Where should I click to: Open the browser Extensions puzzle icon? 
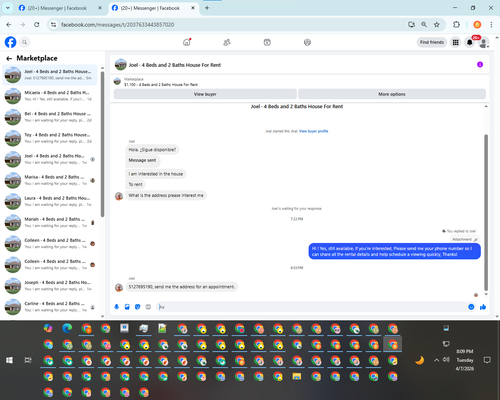tap(456, 25)
